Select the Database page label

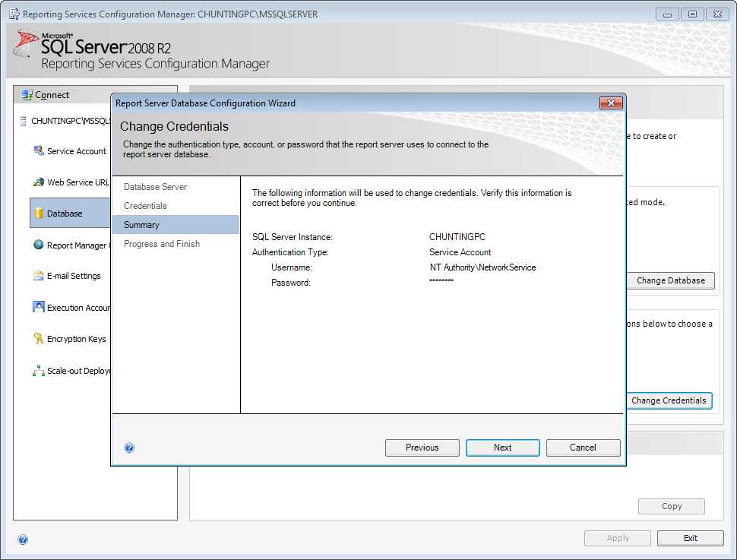tap(65, 214)
